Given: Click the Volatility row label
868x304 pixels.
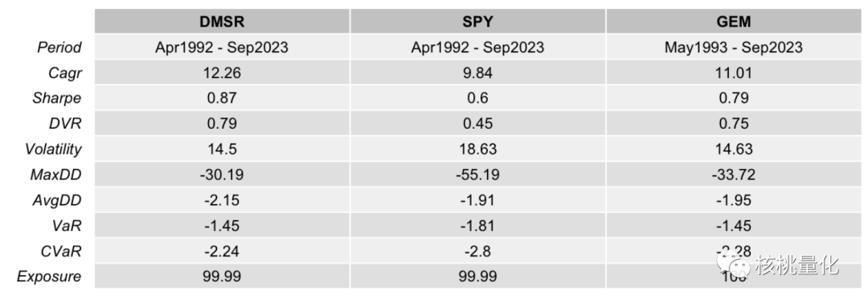Looking at the screenshot, I should click(x=53, y=150).
